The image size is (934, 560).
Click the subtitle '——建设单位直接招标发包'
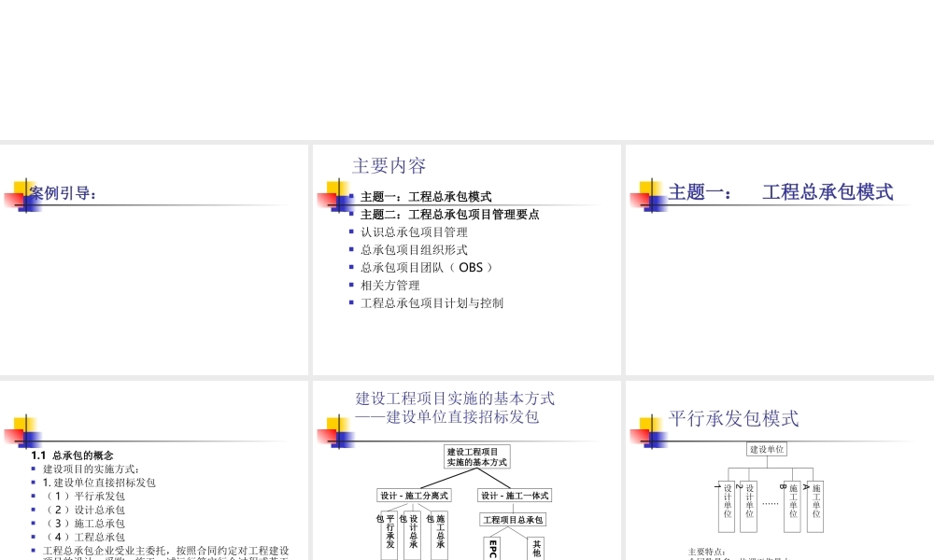pos(447,417)
